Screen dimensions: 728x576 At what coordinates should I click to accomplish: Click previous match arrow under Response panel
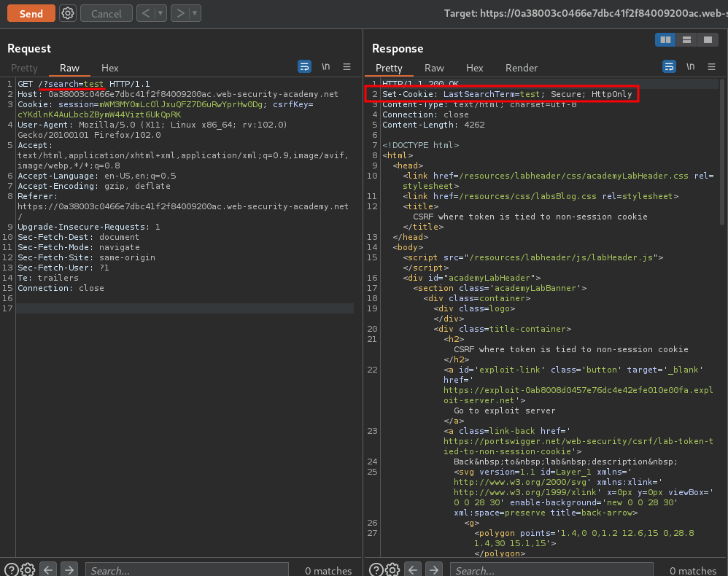click(x=413, y=569)
